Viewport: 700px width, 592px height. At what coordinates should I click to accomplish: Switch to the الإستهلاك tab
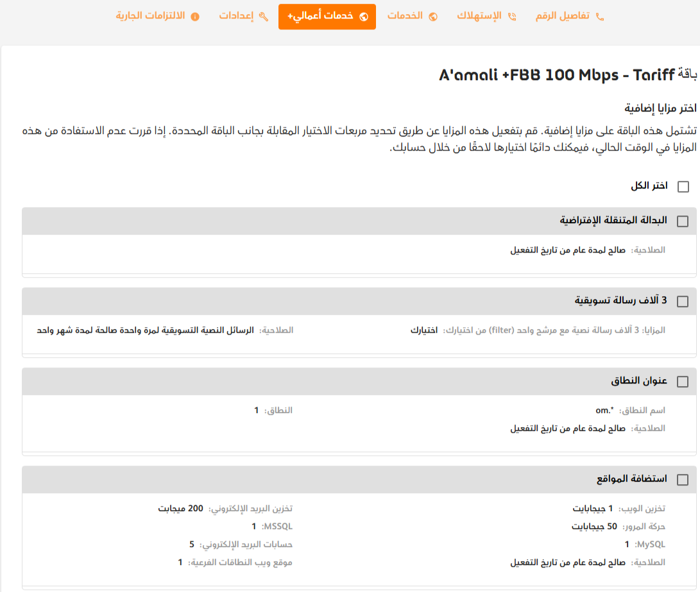(479, 17)
